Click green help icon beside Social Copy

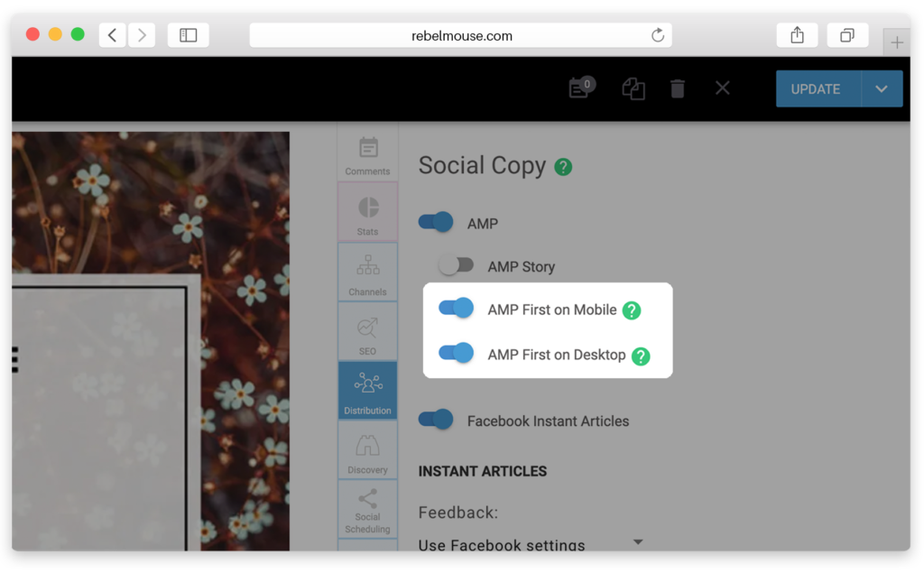point(563,167)
